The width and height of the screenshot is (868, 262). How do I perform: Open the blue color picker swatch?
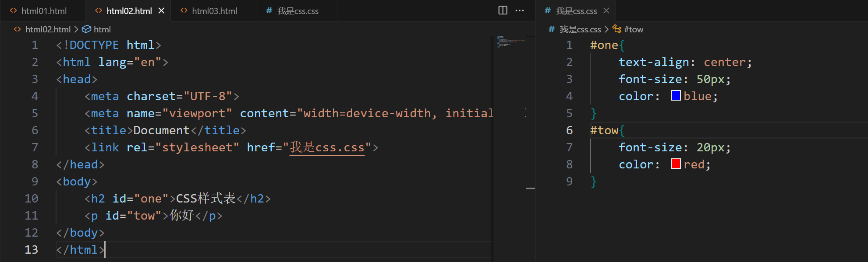[x=676, y=96]
